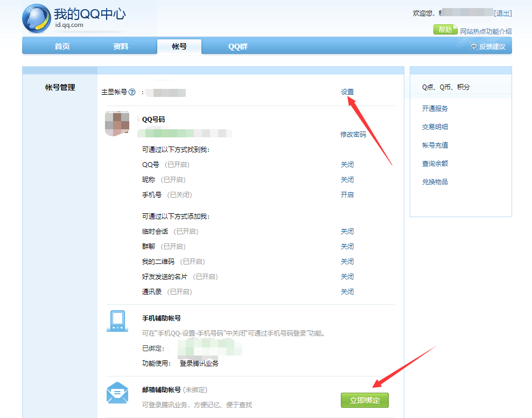
Task: Click the QQ号码 heading
Action: [153, 120]
